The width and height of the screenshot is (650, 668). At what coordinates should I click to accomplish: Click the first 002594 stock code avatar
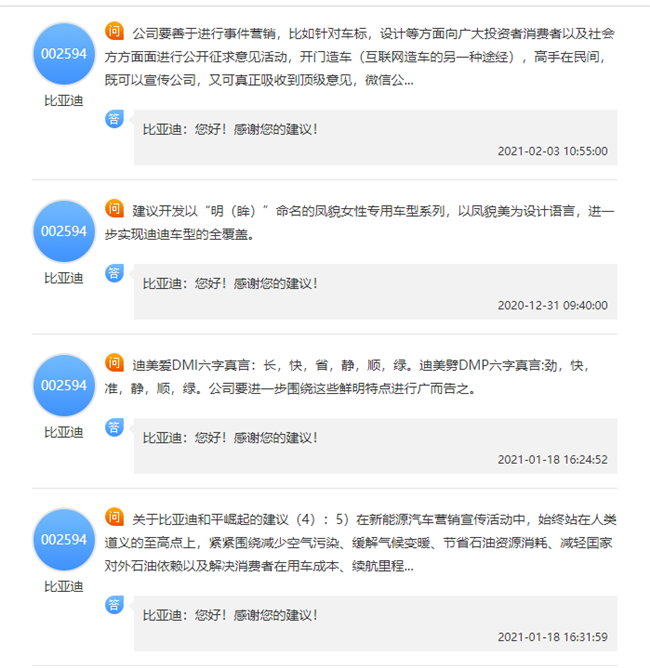coord(64,54)
